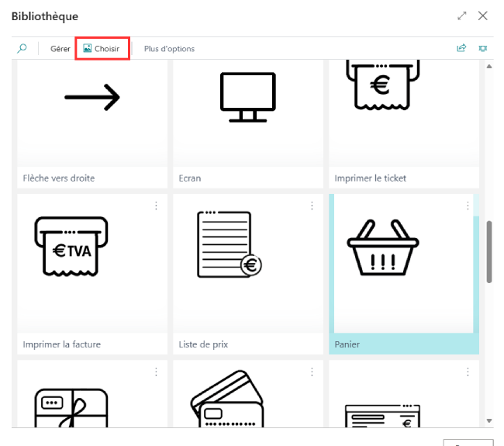The height and width of the screenshot is (446, 504).
Task: Open the share icon in toolbar
Action: [x=461, y=48]
